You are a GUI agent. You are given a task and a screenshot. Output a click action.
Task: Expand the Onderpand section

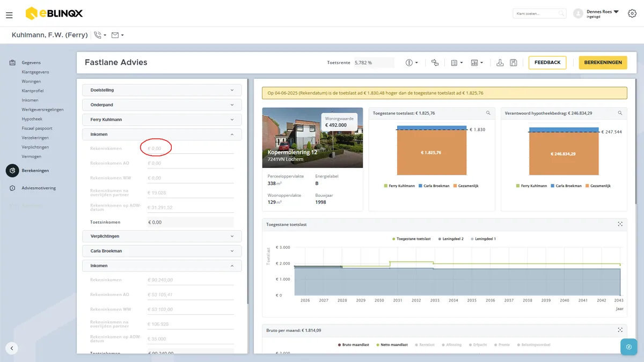pos(162,105)
